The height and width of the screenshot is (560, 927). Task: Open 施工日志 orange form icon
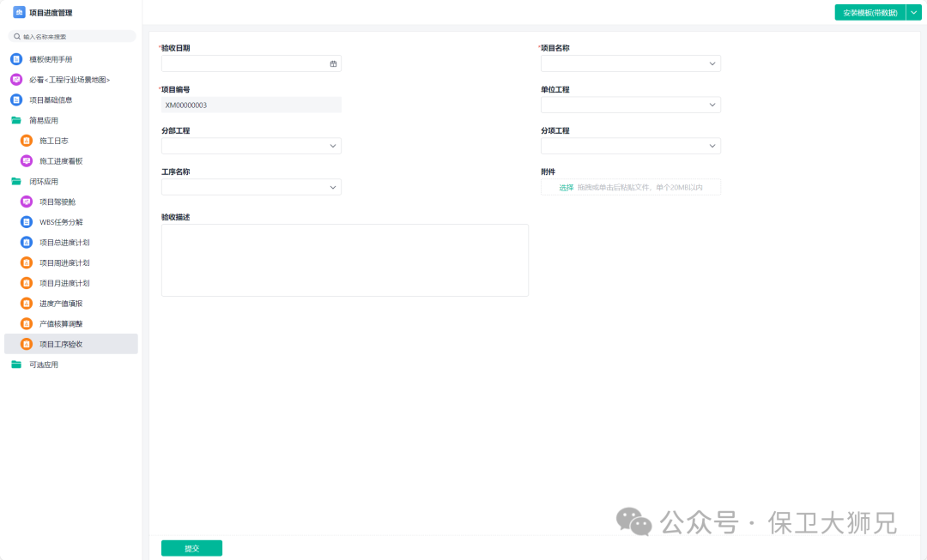(27, 141)
